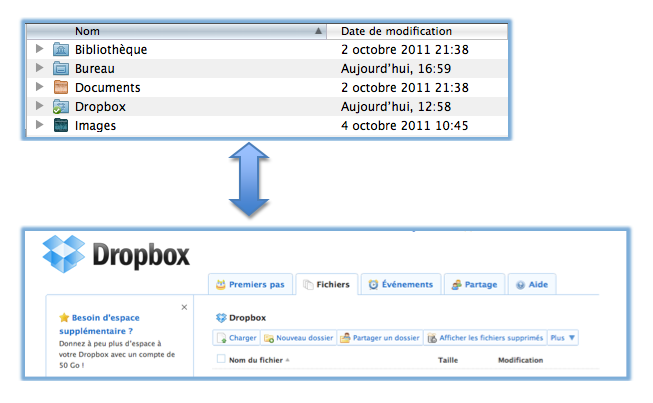Viewport: 653px width, 403px height.
Task: Open the Événements tab
Action: click(401, 284)
